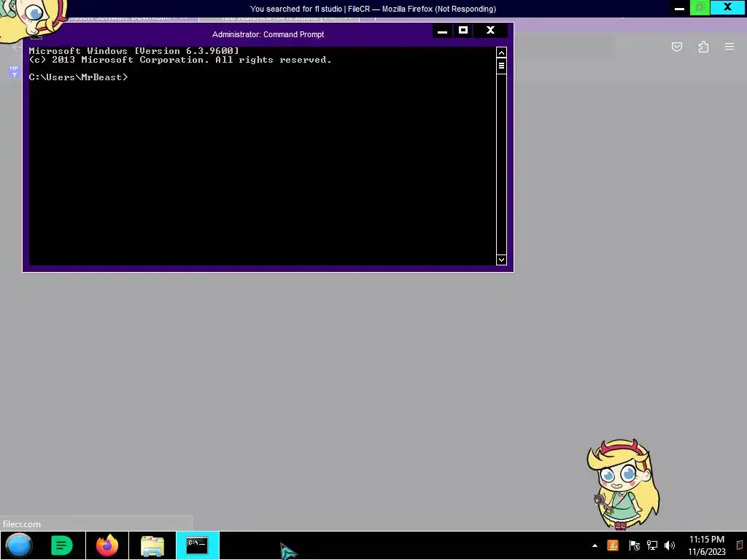Open the taskbar clock showing 11:15 PM
Screen dimensions: 747x560
(706, 540)
